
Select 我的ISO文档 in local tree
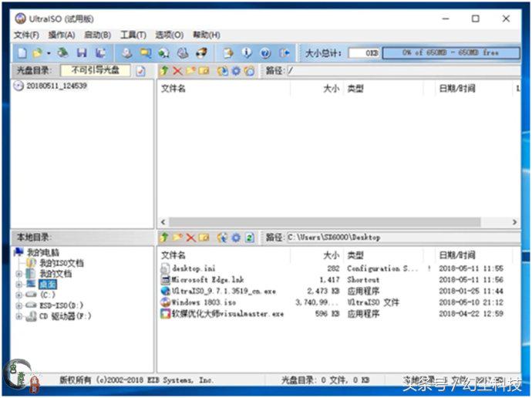[62, 263]
